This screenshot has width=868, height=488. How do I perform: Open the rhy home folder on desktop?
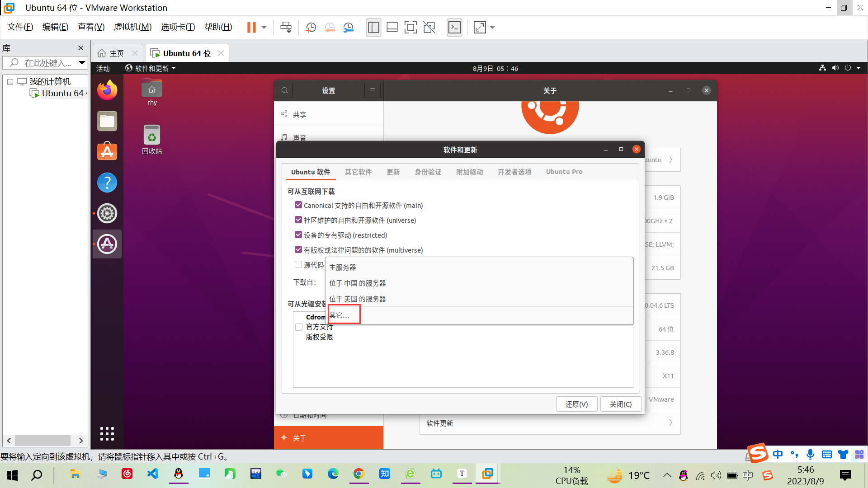[x=152, y=93]
